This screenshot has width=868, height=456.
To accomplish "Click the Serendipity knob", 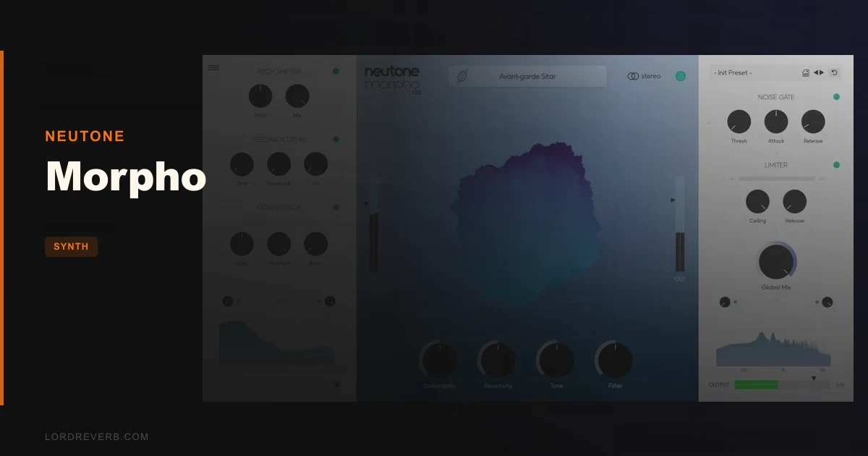I will (440, 360).
